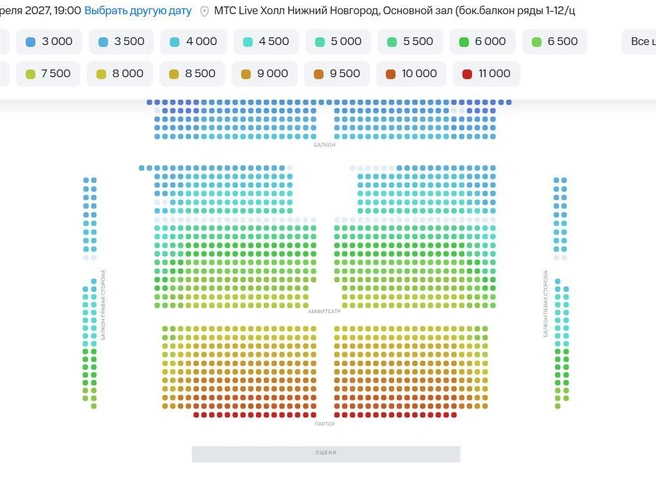Pick the 8 500 price filter
Screen dimensions: 656x492
click(x=192, y=74)
